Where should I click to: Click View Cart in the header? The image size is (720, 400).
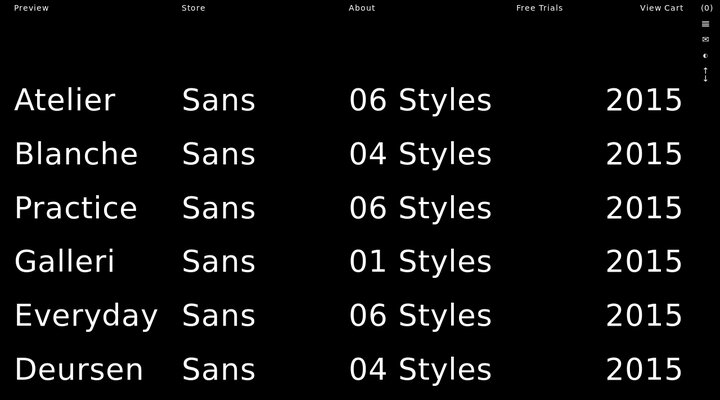[x=661, y=8]
